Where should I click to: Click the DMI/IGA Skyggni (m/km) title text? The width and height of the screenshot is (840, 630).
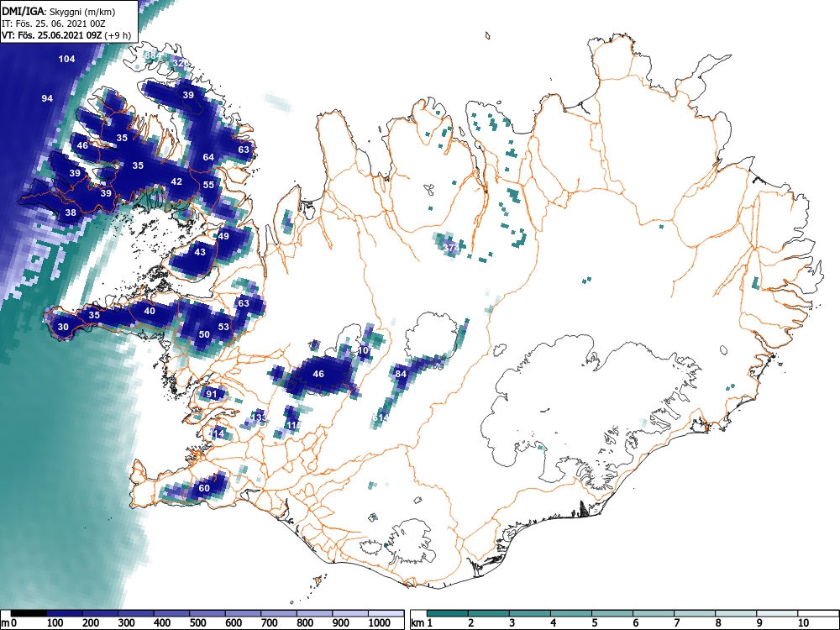[x=59, y=11]
